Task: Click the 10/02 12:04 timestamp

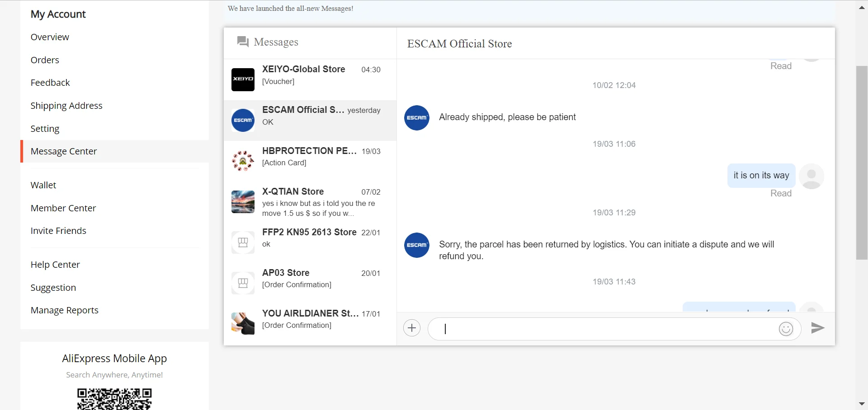Action: point(614,85)
